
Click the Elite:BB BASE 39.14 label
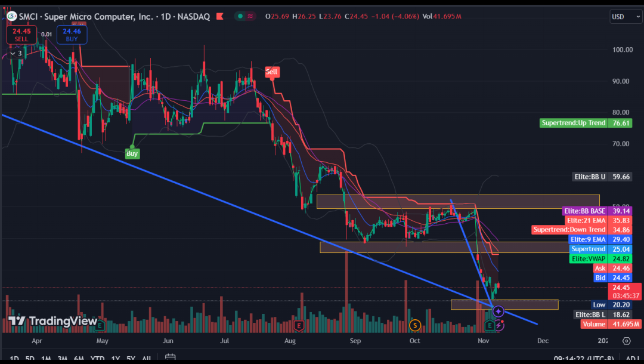tap(597, 211)
